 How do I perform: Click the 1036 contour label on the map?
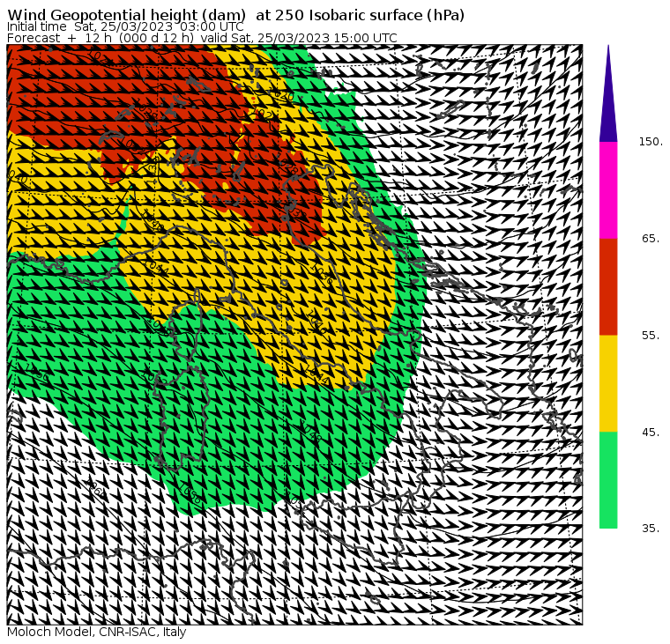(x=321, y=275)
